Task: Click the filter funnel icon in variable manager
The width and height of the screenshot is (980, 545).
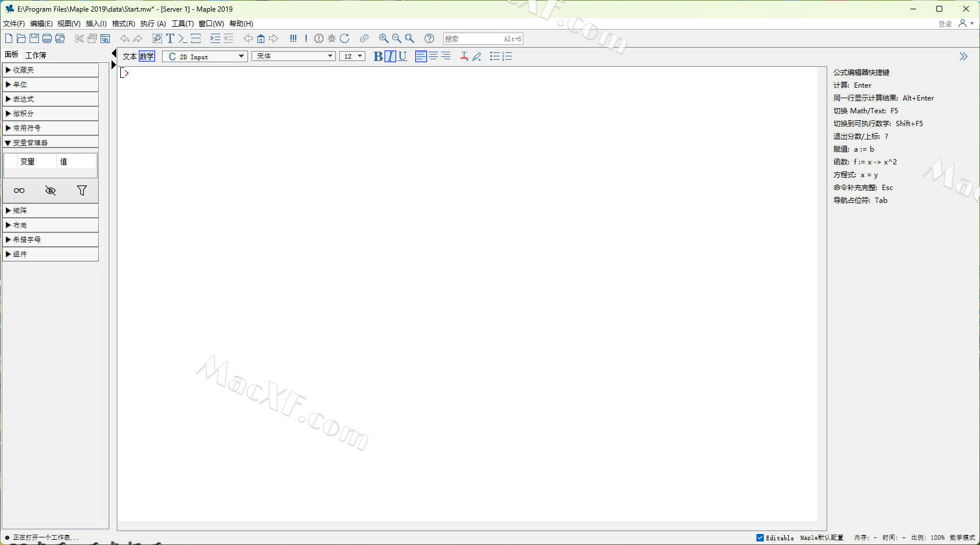Action: coord(82,191)
